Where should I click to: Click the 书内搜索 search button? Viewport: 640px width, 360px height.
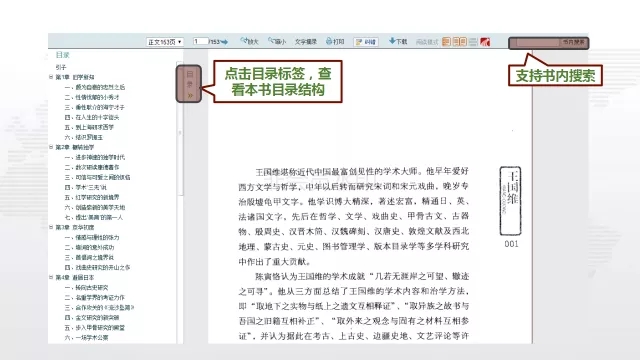click(x=573, y=42)
